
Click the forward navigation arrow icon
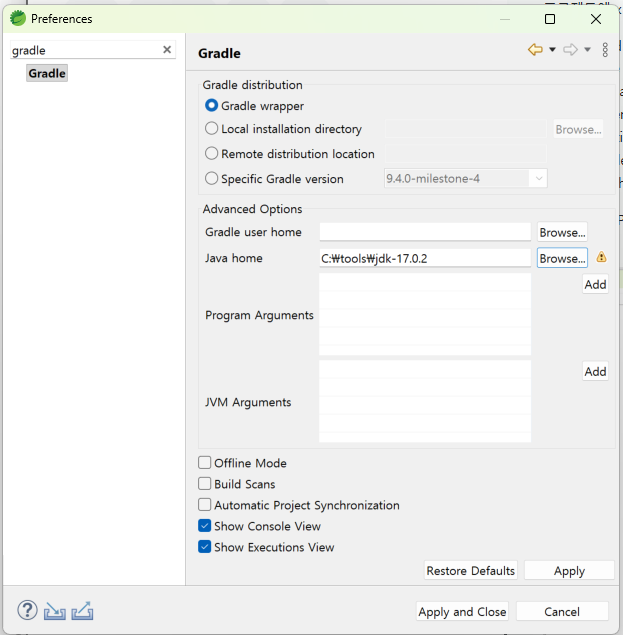click(x=570, y=50)
